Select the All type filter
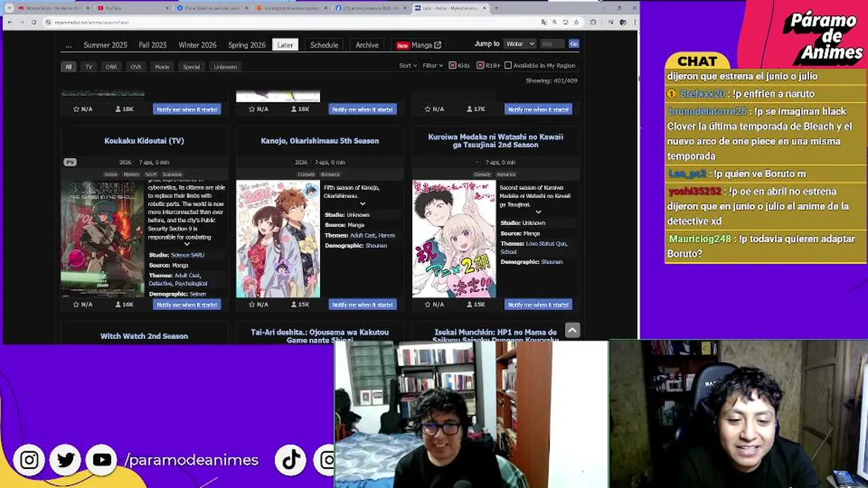 click(68, 66)
